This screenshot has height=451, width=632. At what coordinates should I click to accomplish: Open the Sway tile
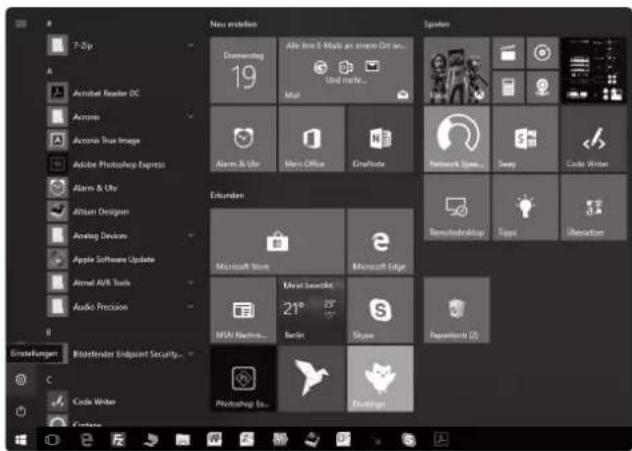525,139
